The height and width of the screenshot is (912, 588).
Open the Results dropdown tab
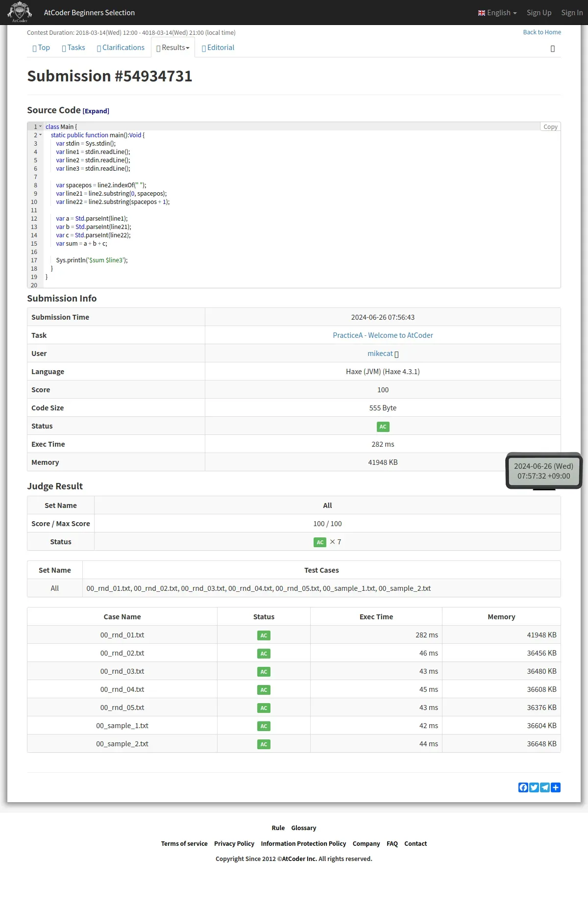[x=173, y=48]
